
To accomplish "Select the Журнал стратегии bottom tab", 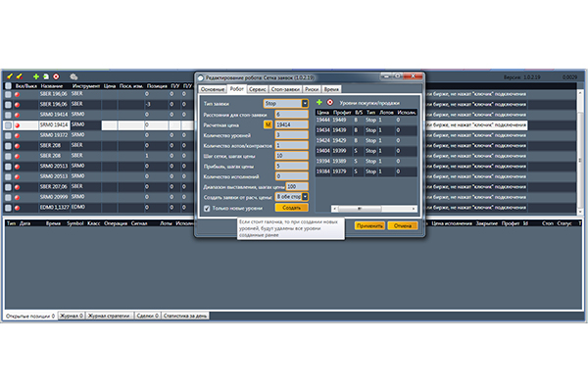I will [111, 317].
